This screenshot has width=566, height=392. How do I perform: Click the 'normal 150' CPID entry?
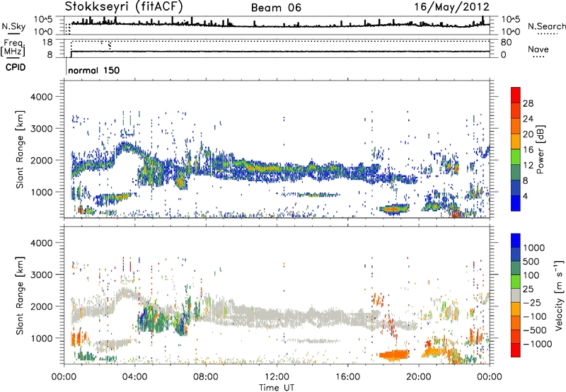94,70
